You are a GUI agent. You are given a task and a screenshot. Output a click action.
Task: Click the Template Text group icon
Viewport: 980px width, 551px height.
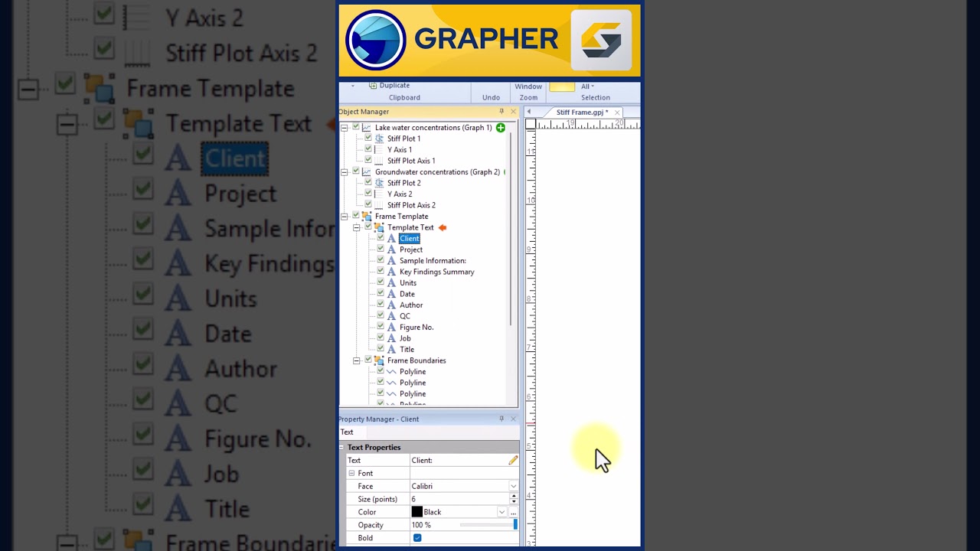coord(379,227)
